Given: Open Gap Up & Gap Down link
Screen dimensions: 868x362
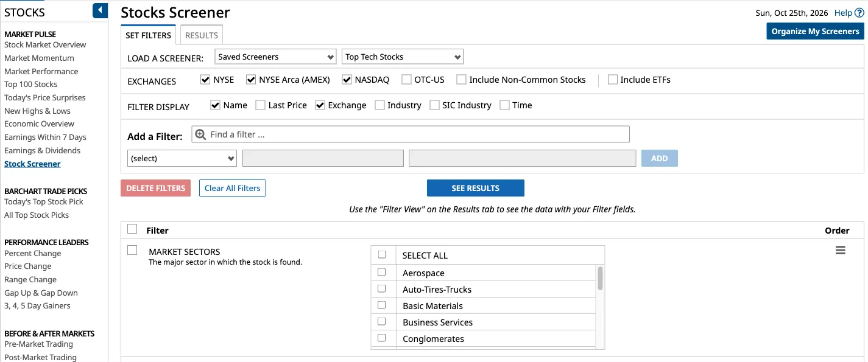Looking at the screenshot, I should pos(41,293).
